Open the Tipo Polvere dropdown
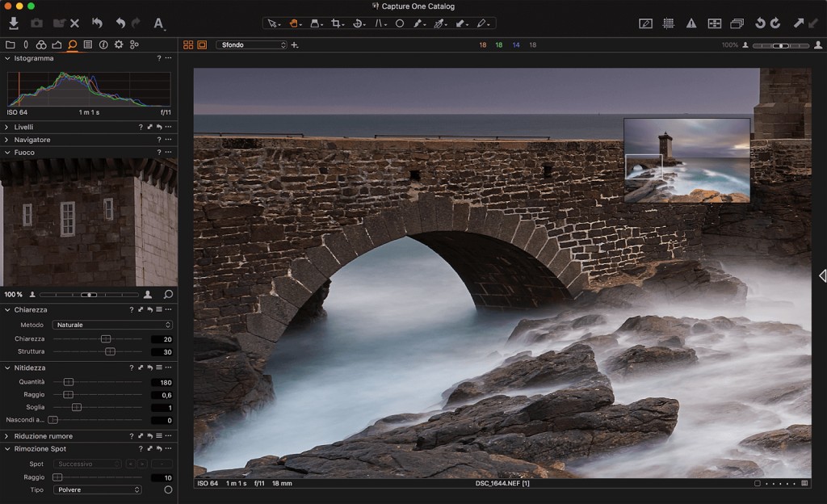 (x=98, y=489)
